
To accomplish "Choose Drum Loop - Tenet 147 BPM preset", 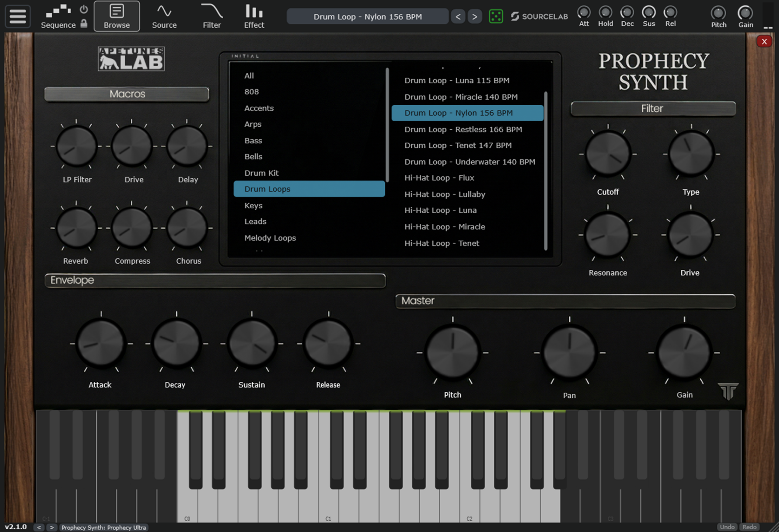I will click(458, 145).
